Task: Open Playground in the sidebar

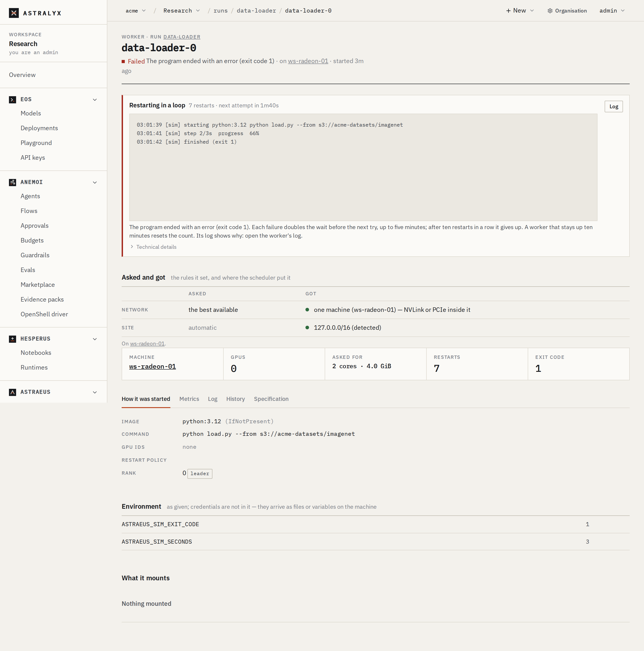Action: tap(36, 143)
